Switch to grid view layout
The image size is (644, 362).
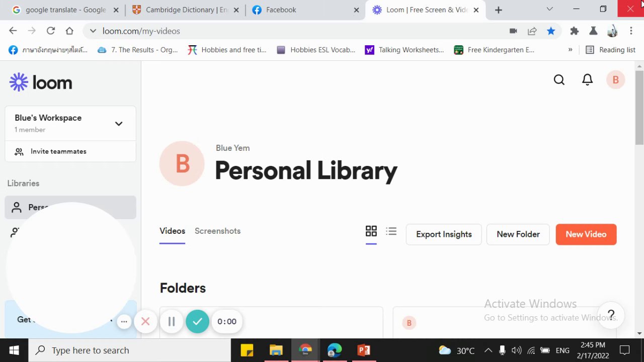pos(371,231)
